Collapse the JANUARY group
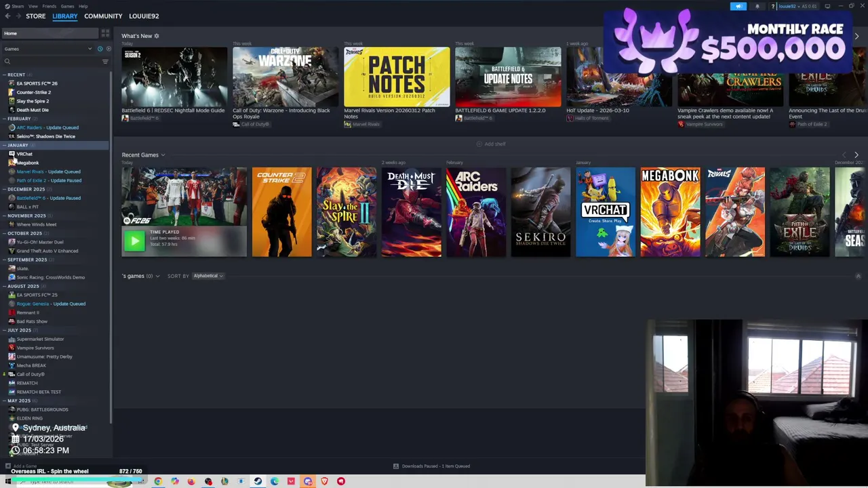 (x=4, y=145)
